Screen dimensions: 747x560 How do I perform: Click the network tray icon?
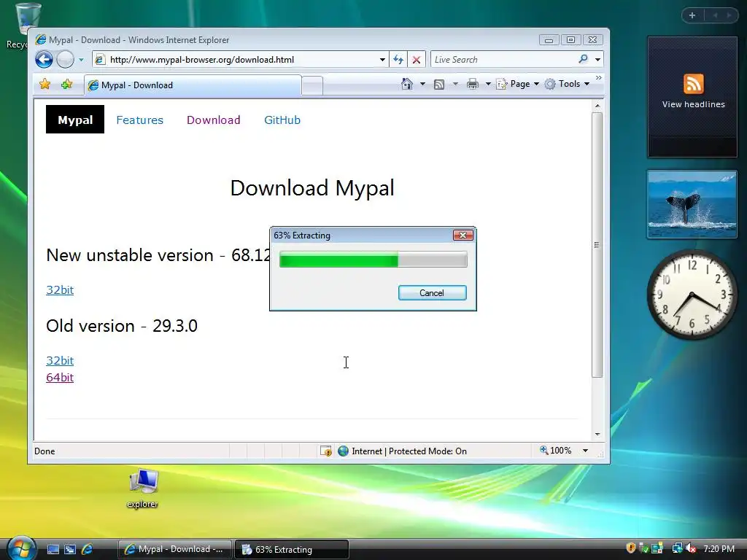click(x=677, y=548)
